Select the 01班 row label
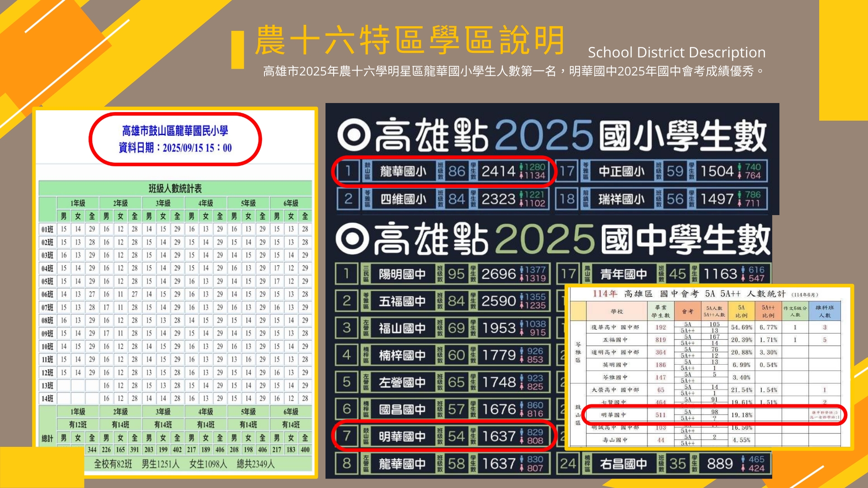The height and width of the screenshot is (488, 868). (x=47, y=229)
